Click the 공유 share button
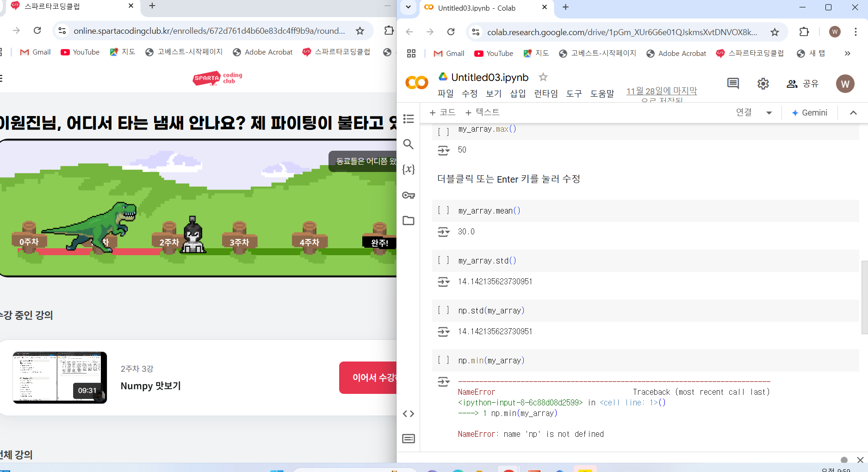 click(803, 84)
